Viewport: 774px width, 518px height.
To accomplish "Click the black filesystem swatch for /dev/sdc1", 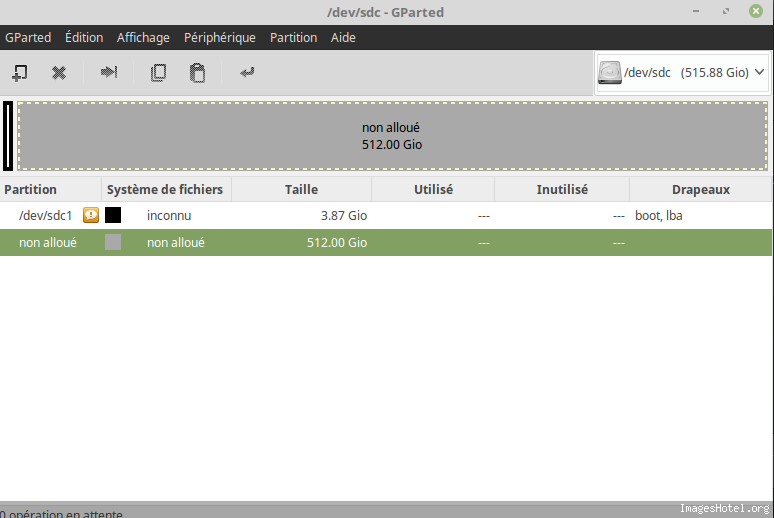I will (x=113, y=215).
